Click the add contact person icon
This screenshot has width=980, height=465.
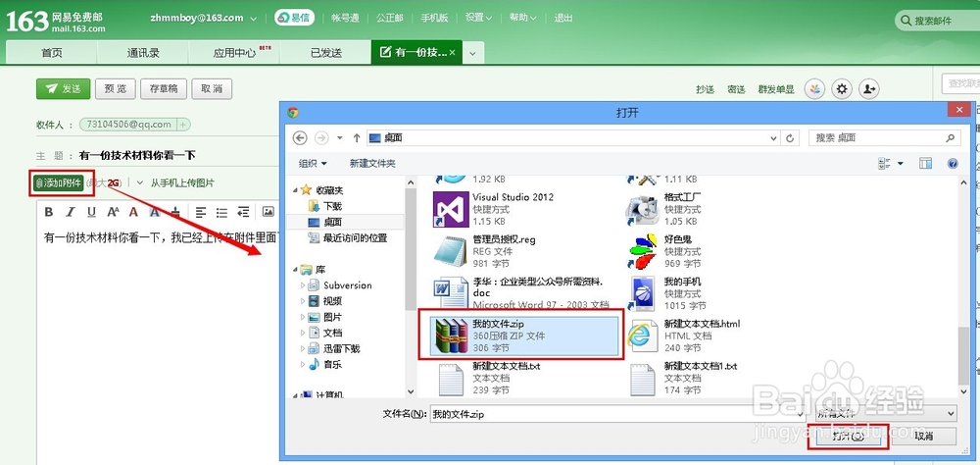click(868, 89)
